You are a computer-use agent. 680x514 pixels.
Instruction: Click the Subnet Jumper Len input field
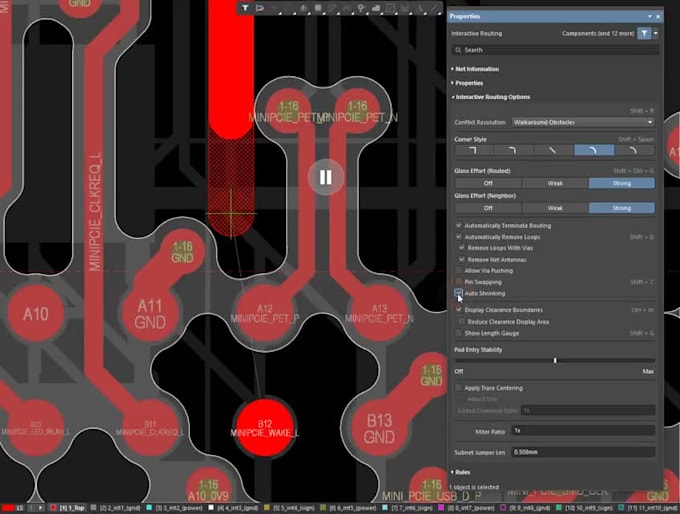[x=583, y=452]
